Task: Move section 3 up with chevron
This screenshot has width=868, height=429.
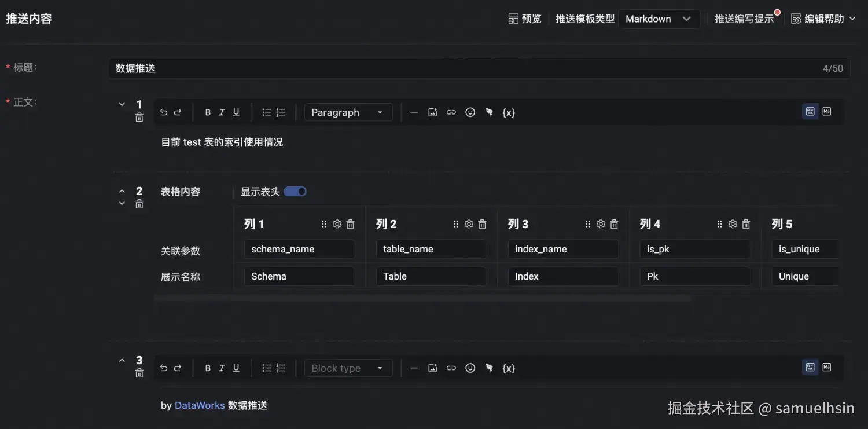Action: click(122, 360)
